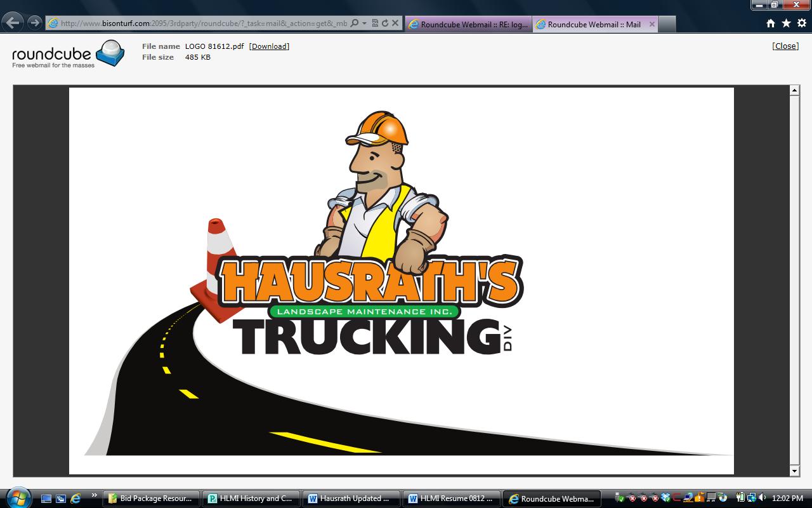Stop loading with the address bar X icon
The width and height of the screenshot is (812, 508).
[x=395, y=23]
